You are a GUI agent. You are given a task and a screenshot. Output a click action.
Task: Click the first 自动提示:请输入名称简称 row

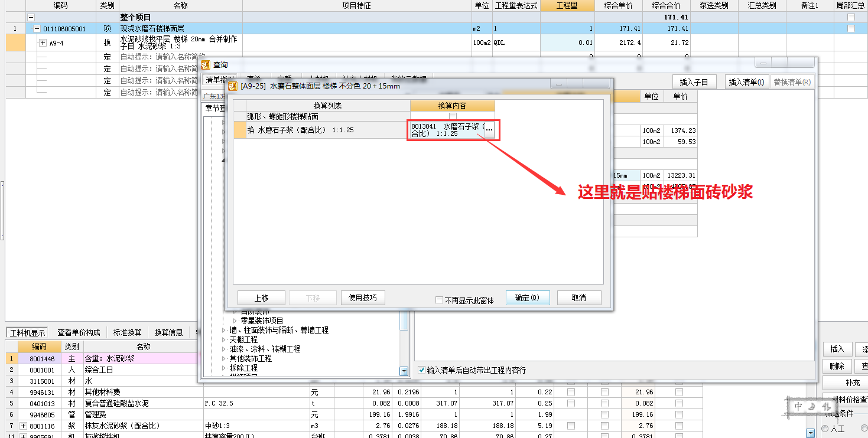[180, 57]
